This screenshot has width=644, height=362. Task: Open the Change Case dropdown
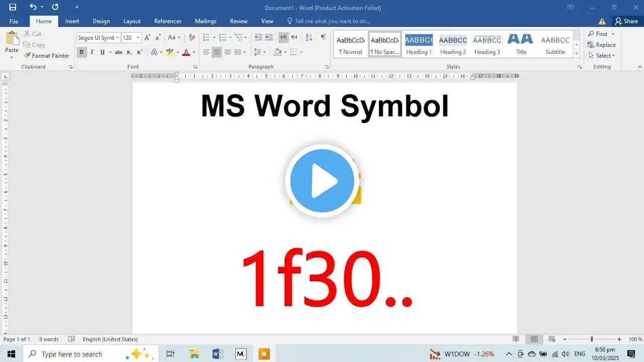174,38
